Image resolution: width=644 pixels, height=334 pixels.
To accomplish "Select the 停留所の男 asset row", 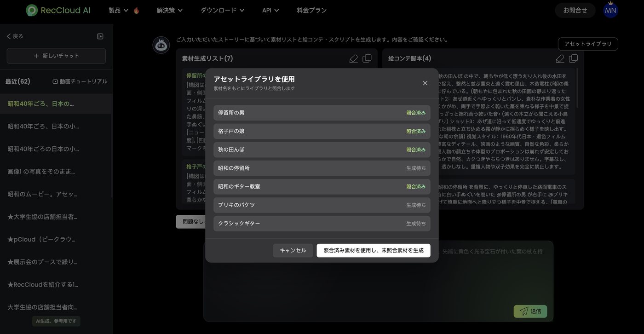I will tap(322, 113).
